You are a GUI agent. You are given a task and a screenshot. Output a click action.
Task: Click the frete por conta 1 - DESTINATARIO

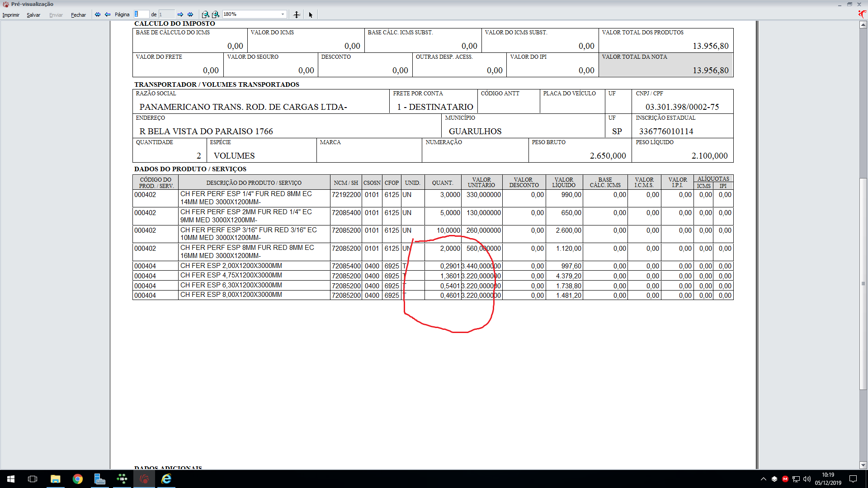(435, 107)
